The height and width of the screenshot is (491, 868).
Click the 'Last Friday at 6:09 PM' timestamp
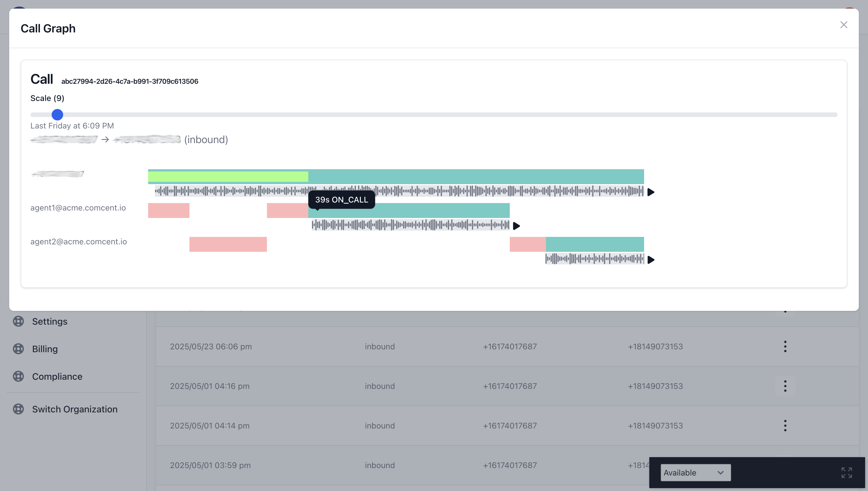pos(72,126)
